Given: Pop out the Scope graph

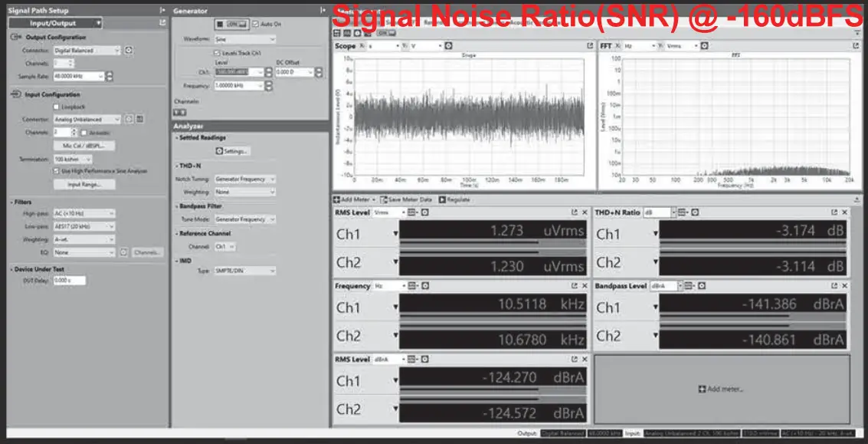Looking at the screenshot, I should (x=590, y=46).
